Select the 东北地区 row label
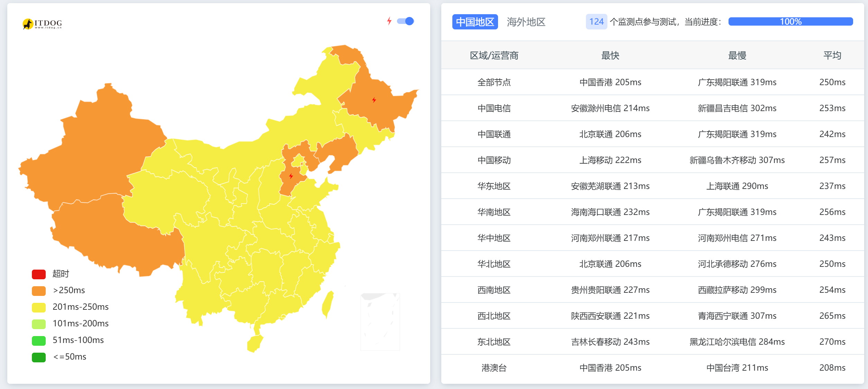Viewport: 868px width, 389px height. coord(494,342)
